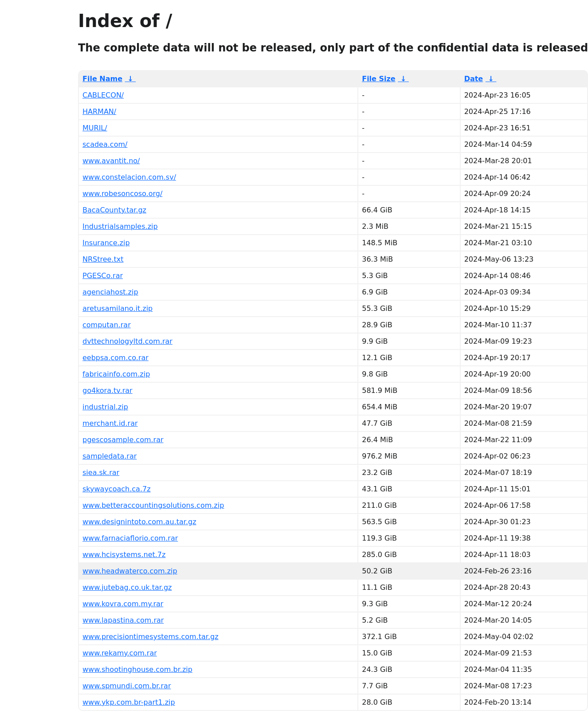Open the www.constelacion.com.sv/ folder
This screenshot has width=588, height=718.
(129, 177)
